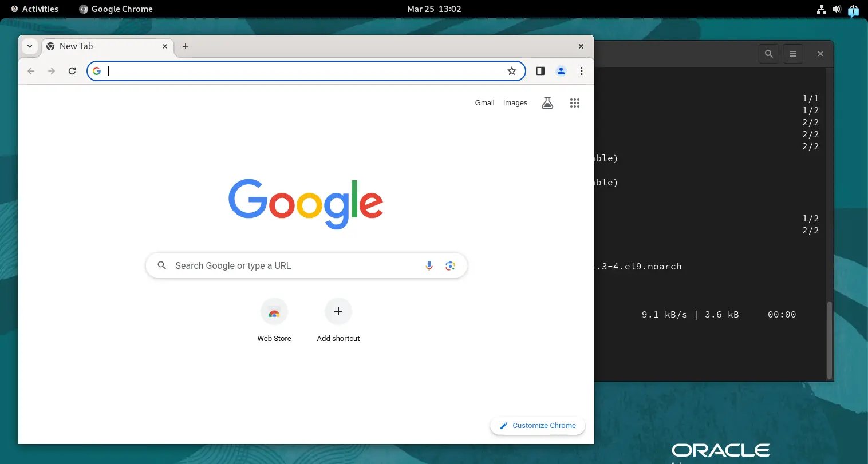Click the Add shortcut plus button
868x464 pixels.
point(338,312)
